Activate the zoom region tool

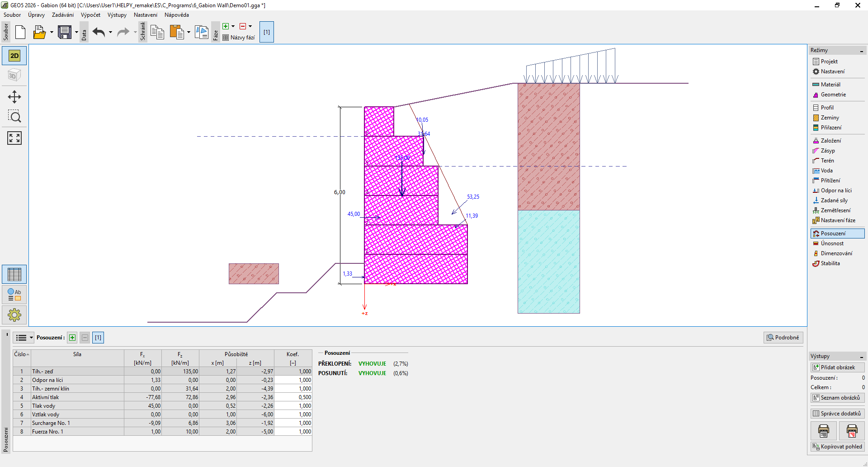pos(14,117)
